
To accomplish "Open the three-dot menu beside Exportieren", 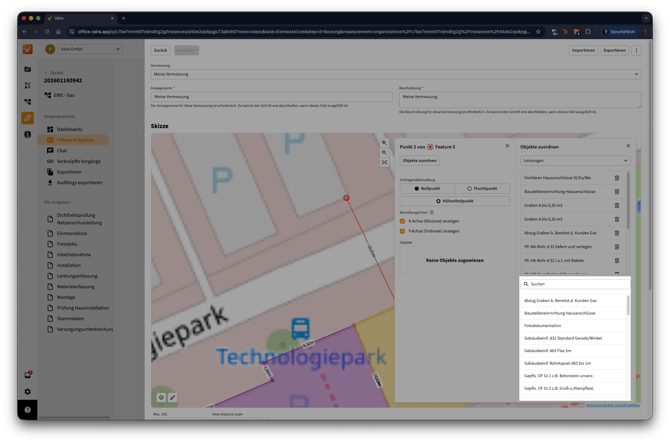I will [637, 49].
